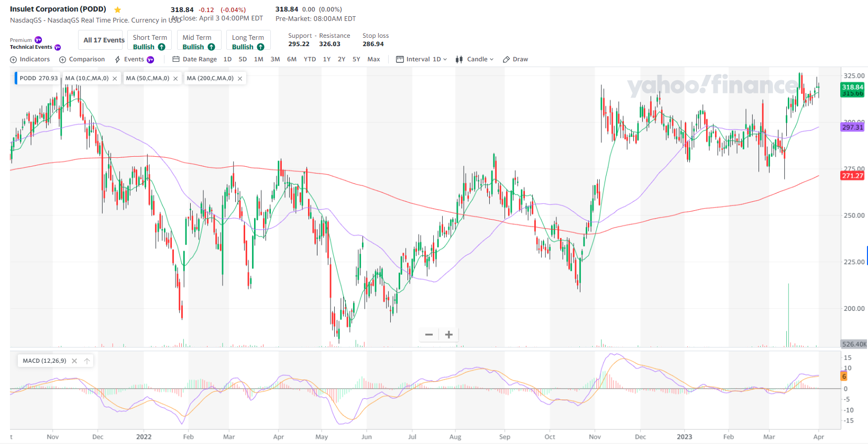868x444 pixels.
Task: Click the Draw pencil icon
Action: click(x=507, y=59)
